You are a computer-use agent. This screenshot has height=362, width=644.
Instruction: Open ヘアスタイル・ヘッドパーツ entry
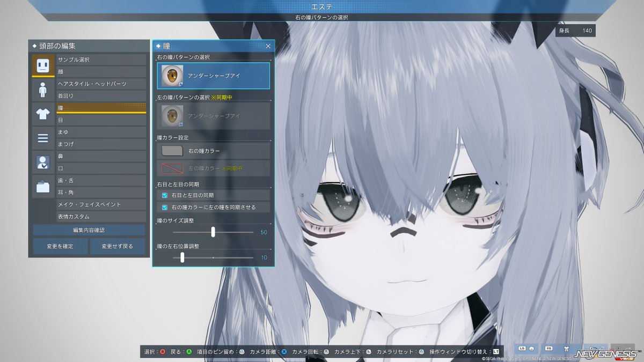[x=101, y=84]
